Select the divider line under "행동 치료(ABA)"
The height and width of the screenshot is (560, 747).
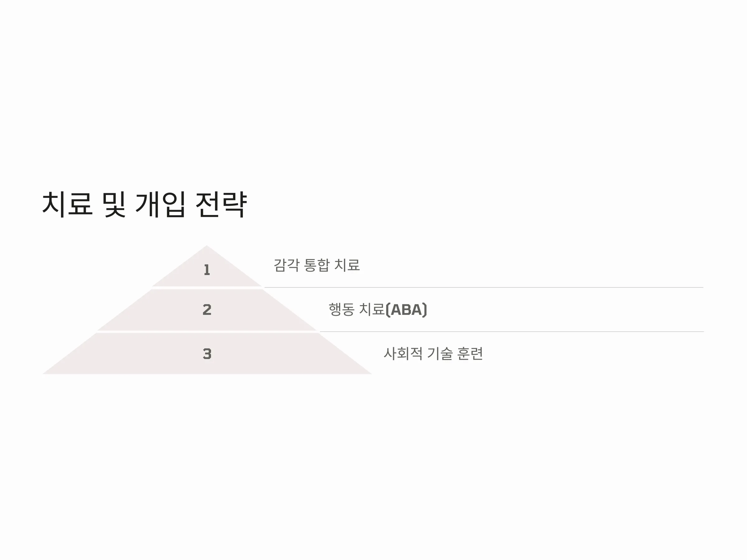click(512, 332)
